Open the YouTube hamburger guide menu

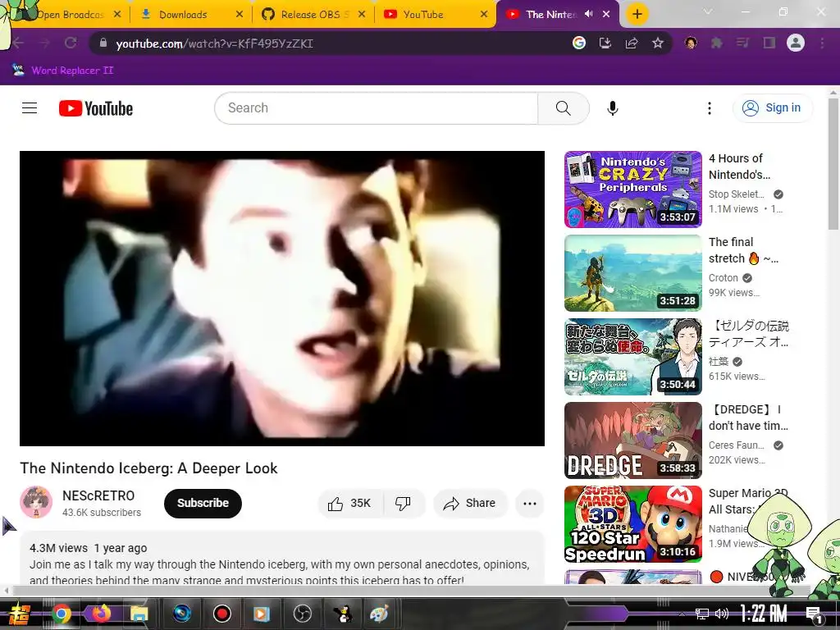(30, 108)
